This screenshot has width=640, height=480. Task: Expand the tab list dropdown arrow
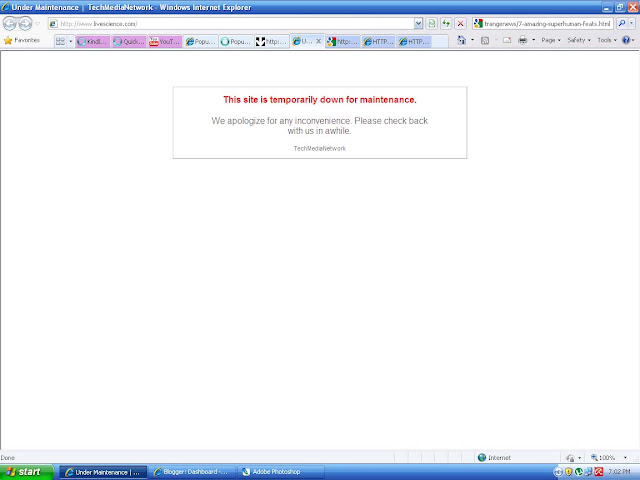(x=70, y=41)
